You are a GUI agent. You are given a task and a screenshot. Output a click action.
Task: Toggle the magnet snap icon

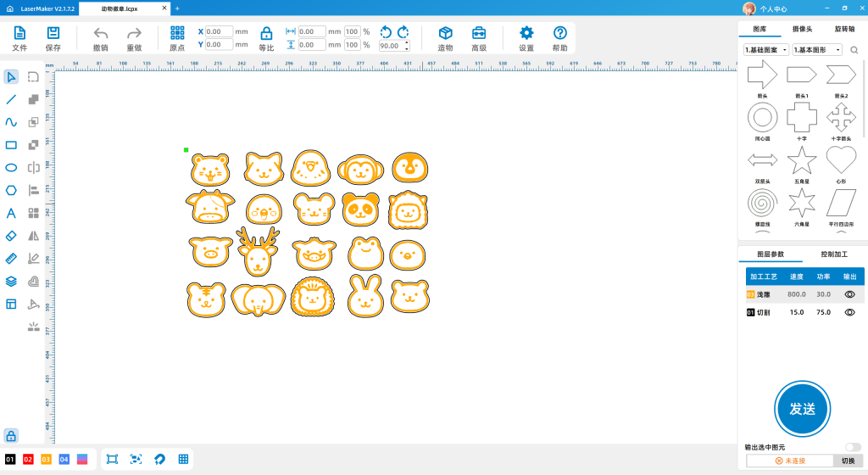(x=160, y=459)
